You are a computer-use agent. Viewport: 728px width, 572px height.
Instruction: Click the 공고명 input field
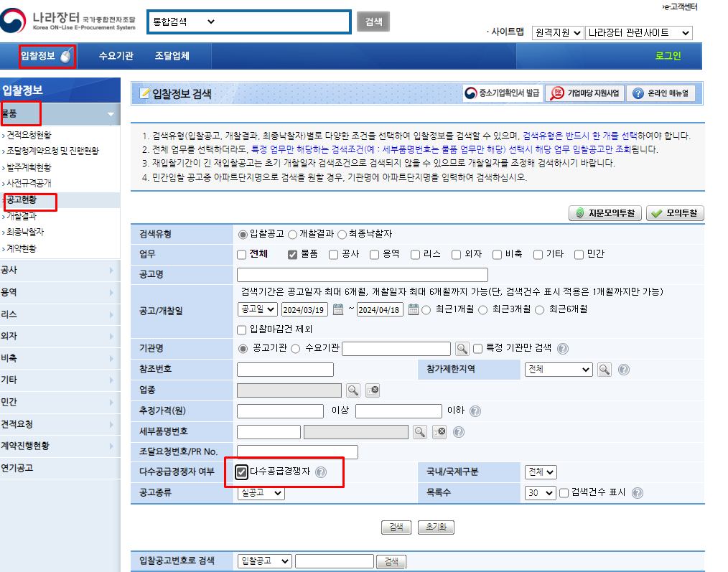(362, 275)
